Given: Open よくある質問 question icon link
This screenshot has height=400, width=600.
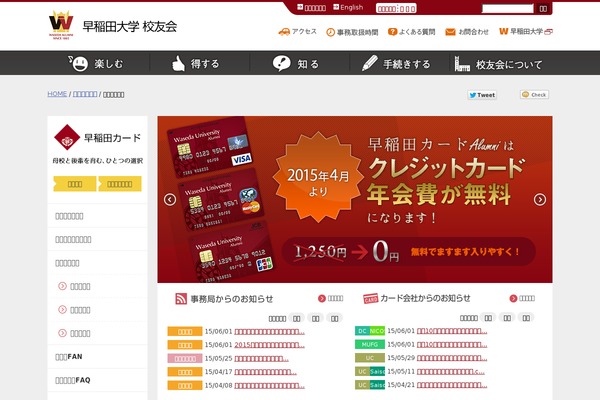Looking at the screenshot, I should (411, 32).
